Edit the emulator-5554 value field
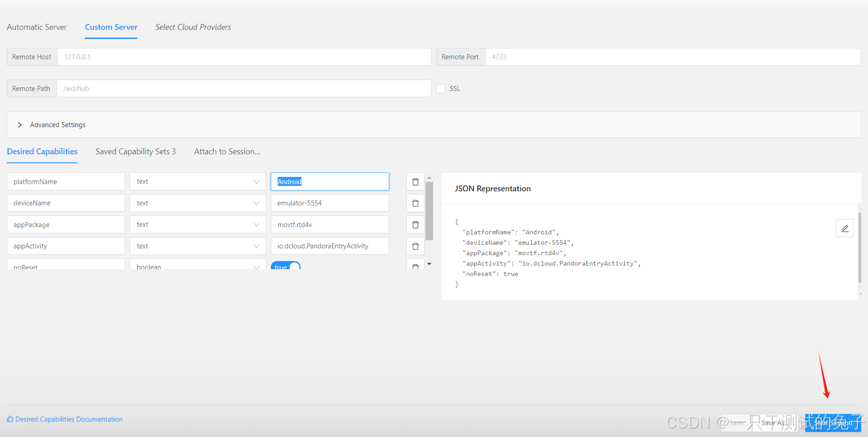Screen dimensions: 868x437 (x=330, y=203)
